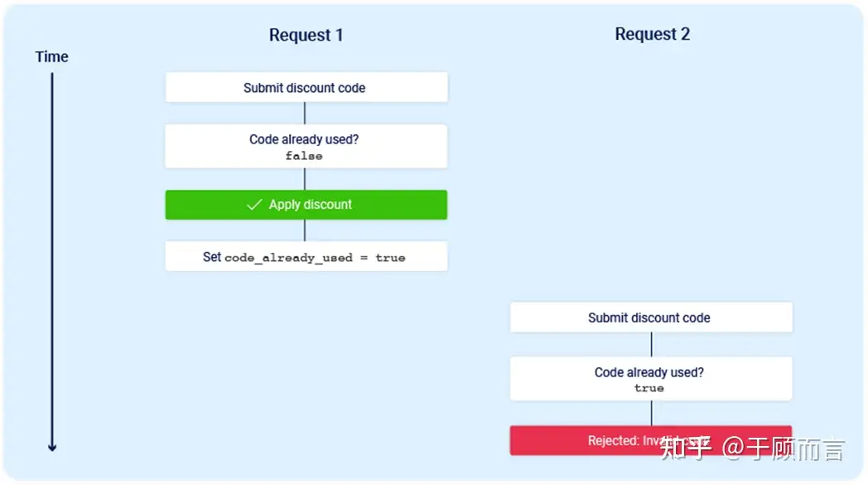Click the Set code_already_used = true box

[306, 257]
